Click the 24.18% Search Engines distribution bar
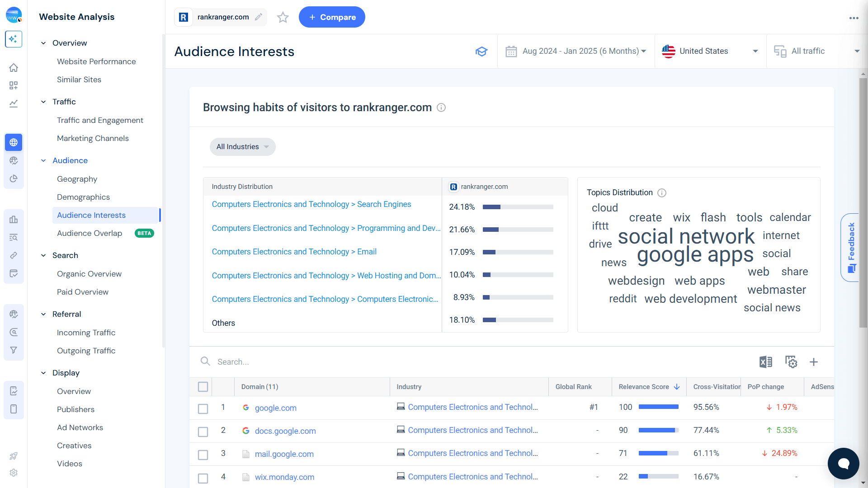 (518, 207)
